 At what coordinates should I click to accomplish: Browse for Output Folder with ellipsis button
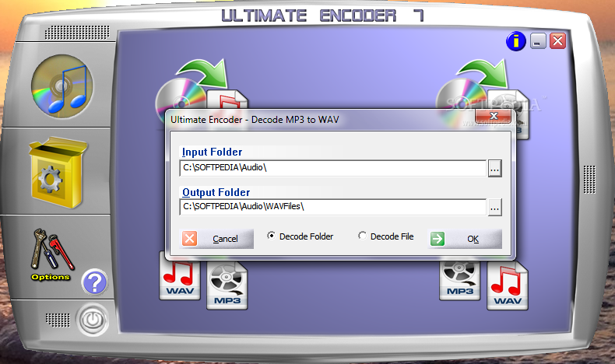tap(494, 207)
